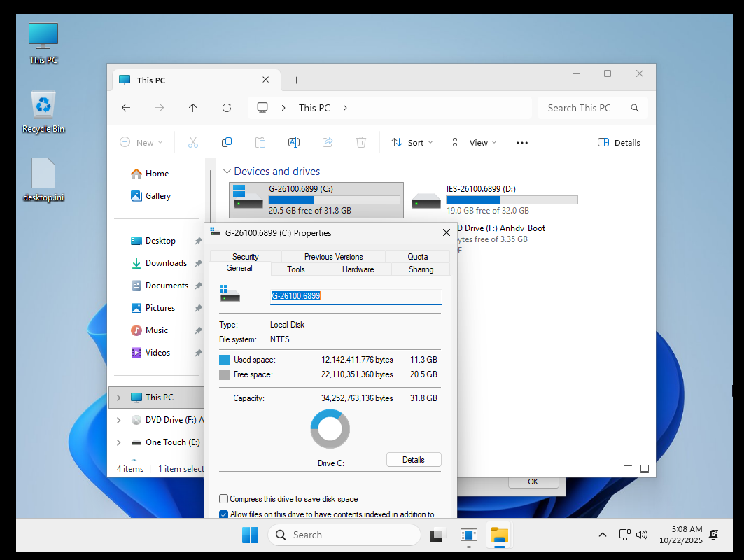
Task: Open the Hardware tab
Action: [x=358, y=269]
